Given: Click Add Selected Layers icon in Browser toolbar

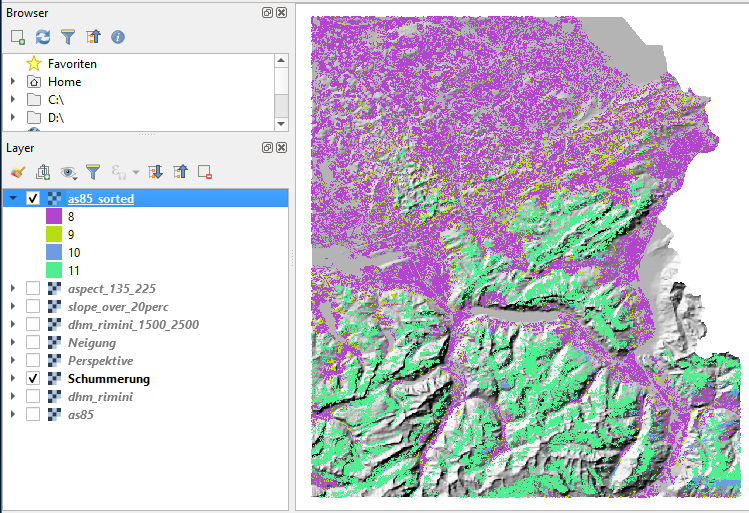Looking at the screenshot, I should (x=18, y=37).
